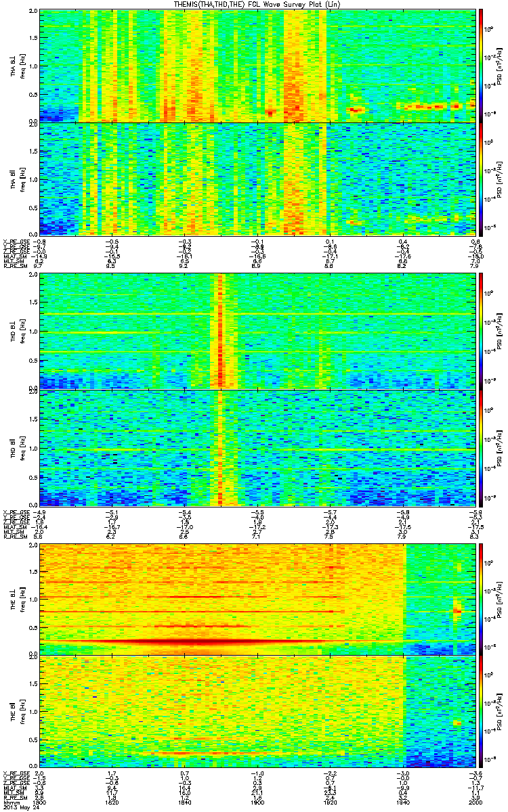Click the color bar beside THE BL panel
The width and height of the screenshot is (508, 812).
pyautogui.click(x=482, y=599)
